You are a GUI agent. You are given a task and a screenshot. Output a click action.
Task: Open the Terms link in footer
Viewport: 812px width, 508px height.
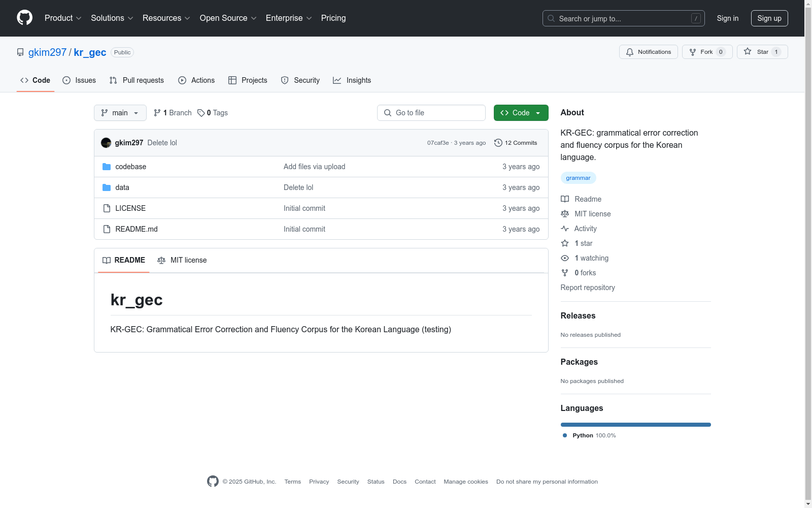[x=293, y=482]
